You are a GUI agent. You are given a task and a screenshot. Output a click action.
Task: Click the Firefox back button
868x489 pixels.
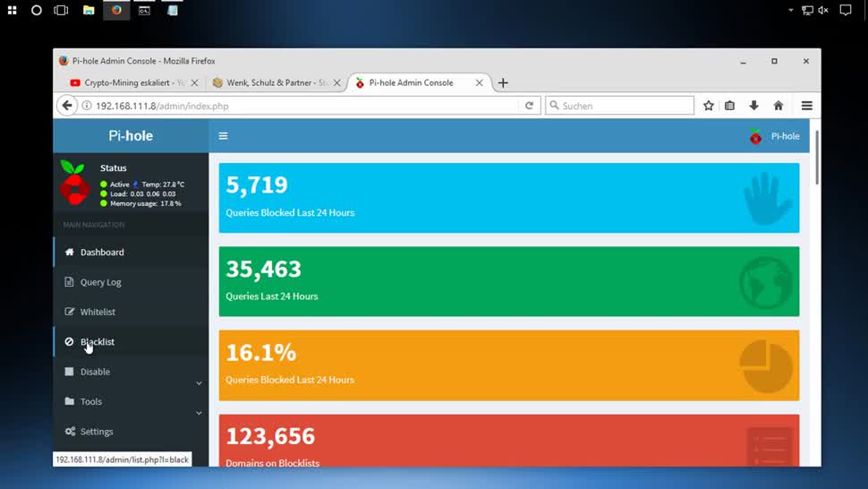[67, 106]
